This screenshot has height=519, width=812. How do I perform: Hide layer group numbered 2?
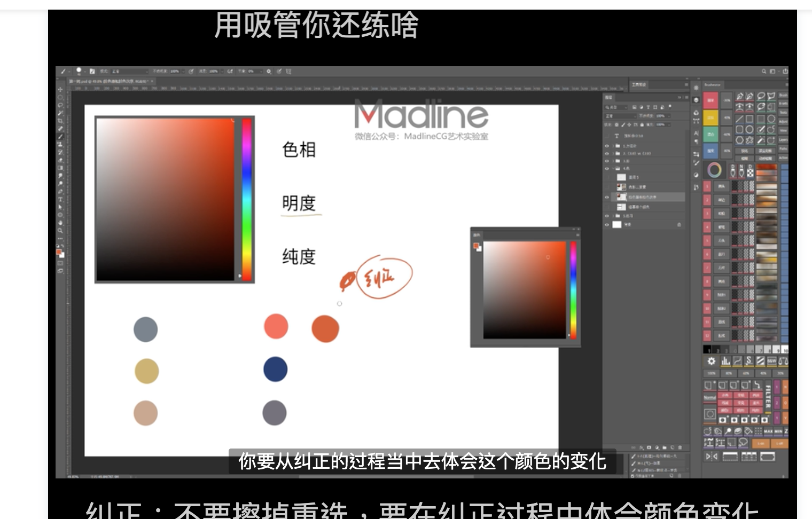tap(607, 153)
